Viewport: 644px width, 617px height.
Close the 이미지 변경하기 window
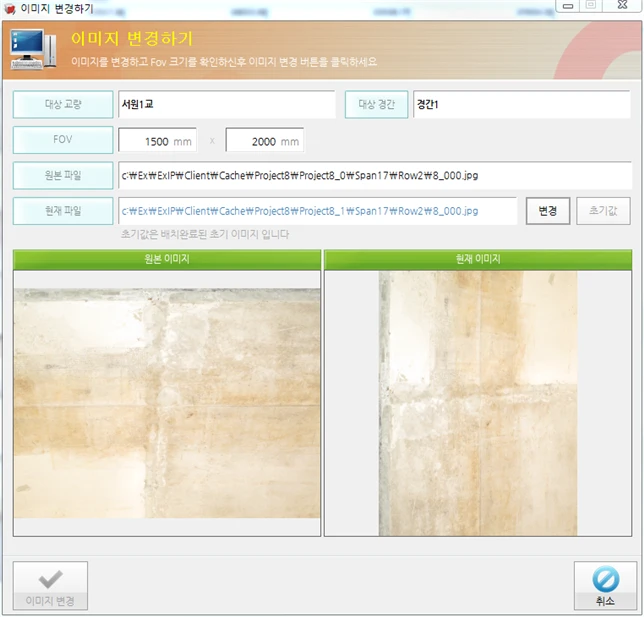[x=622, y=5]
